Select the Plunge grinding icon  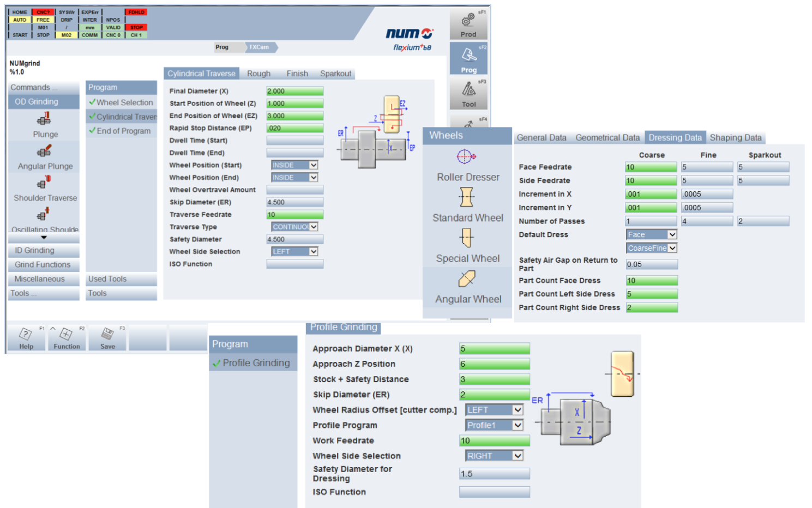coord(44,118)
